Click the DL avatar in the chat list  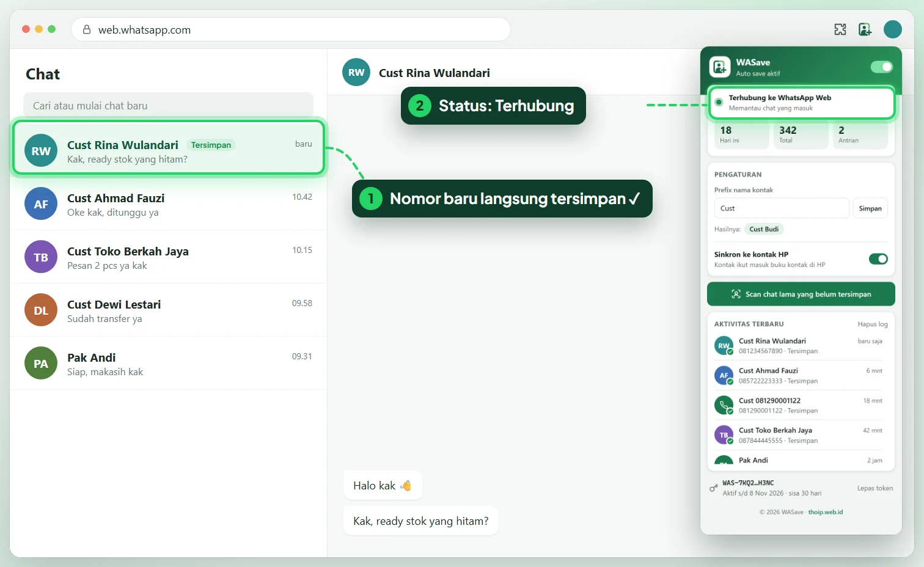[41, 310]
